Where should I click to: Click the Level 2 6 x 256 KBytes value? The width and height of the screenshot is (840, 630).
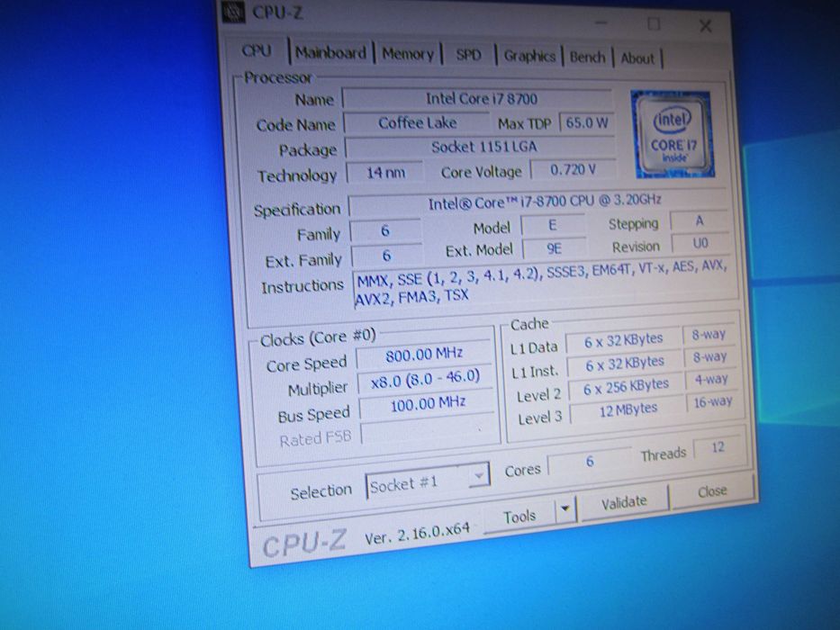[627, 386]
